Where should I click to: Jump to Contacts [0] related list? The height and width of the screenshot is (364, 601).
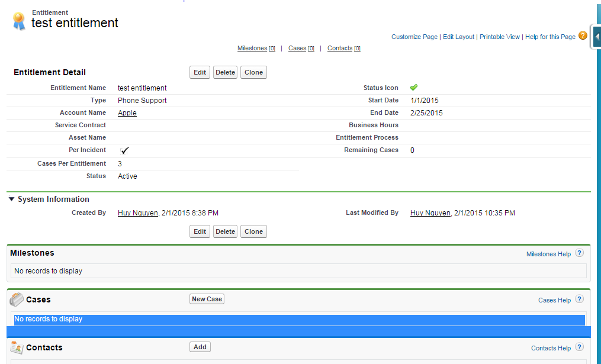(x=344, y=49)
